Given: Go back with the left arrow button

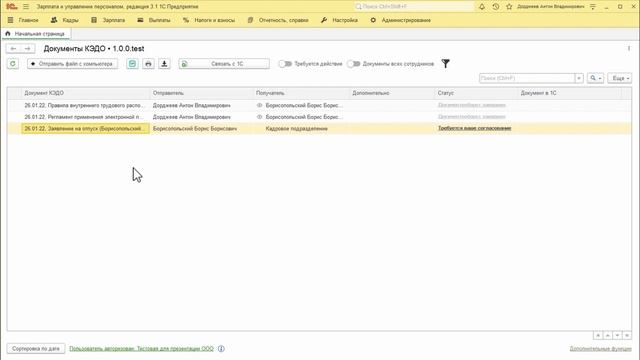Looking at the screenshot, I should tap(13, 49).
